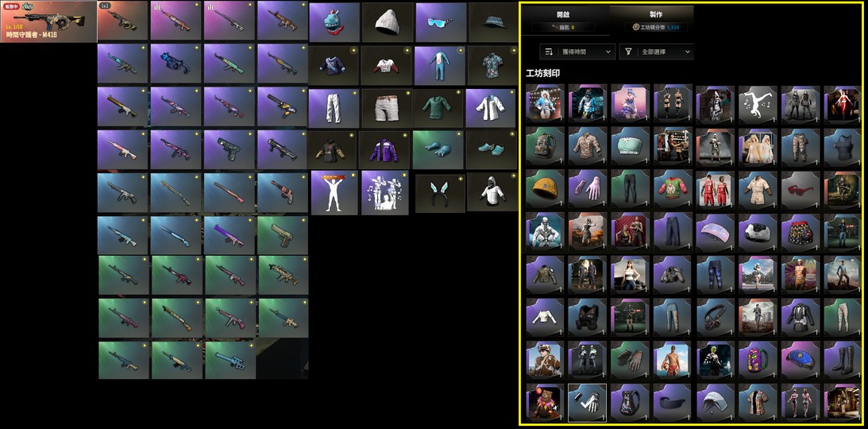Select the 時間守護者 M416 weapon skin

point(48,21)
